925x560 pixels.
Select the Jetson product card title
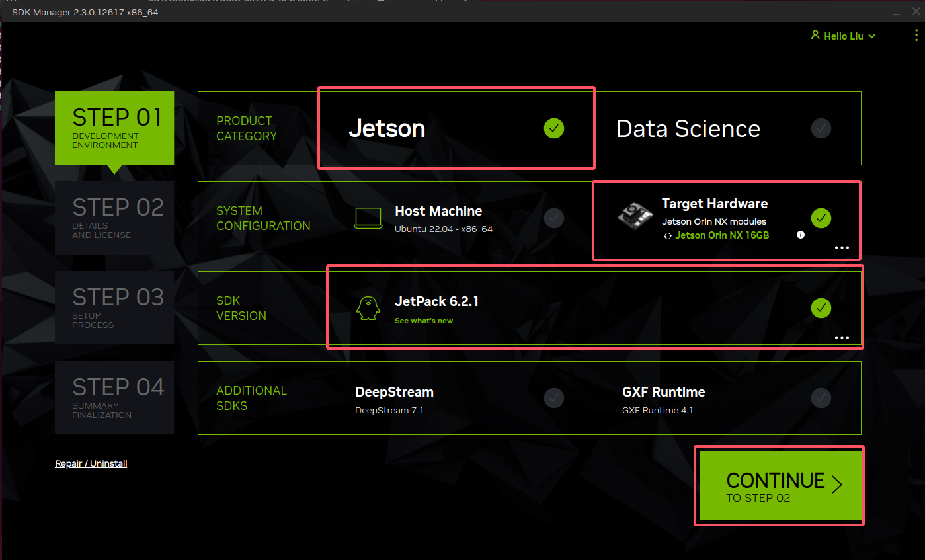(387, 128)
